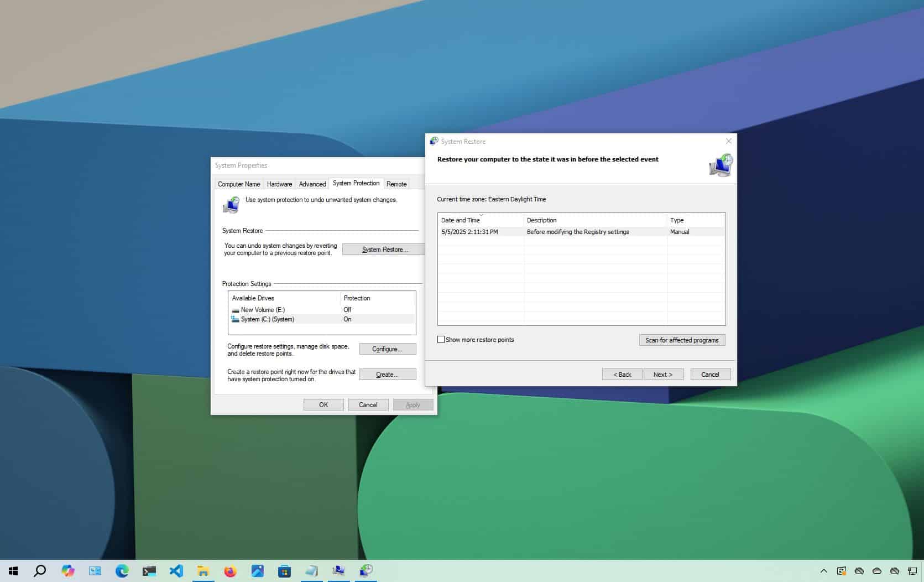Click Configure to manage restore settings
The height and width of the screenshot is (582, 924).
click(x=387, y=349)
